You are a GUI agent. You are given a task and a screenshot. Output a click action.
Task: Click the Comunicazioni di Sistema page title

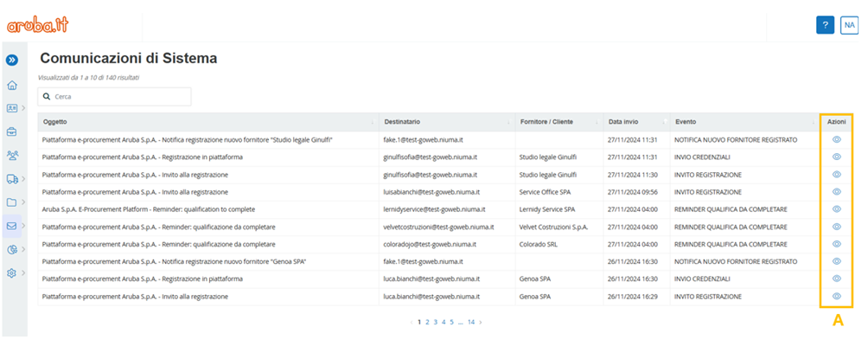click(x=129, y=59)
